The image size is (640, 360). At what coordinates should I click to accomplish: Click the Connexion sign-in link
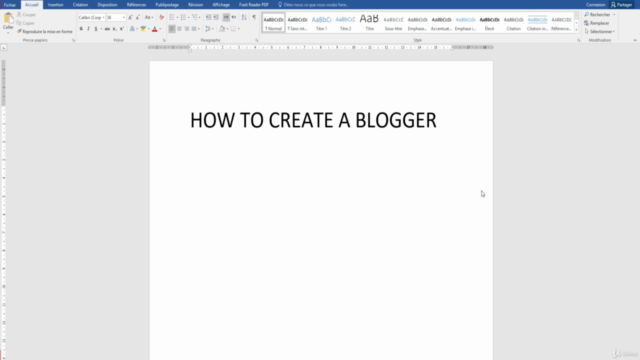tap(596, 4)
